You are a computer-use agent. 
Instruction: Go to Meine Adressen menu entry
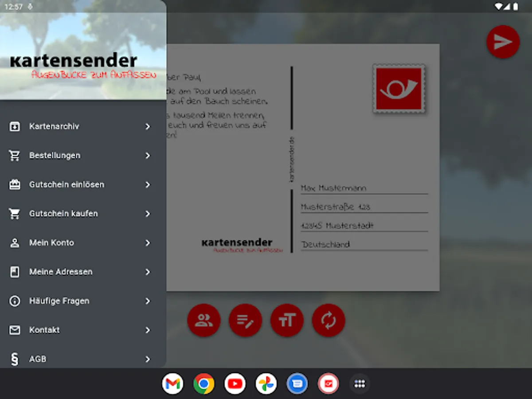click(x=83, y=272)
